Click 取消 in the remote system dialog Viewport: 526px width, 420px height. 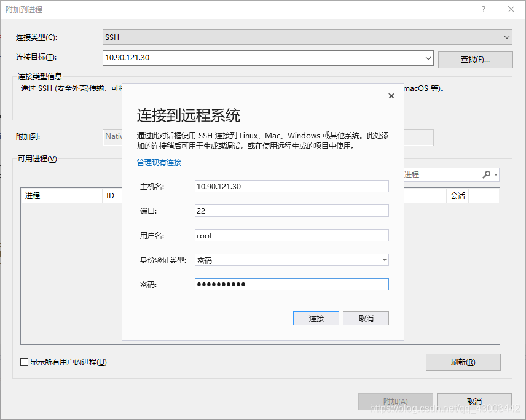tap(366, 318)
